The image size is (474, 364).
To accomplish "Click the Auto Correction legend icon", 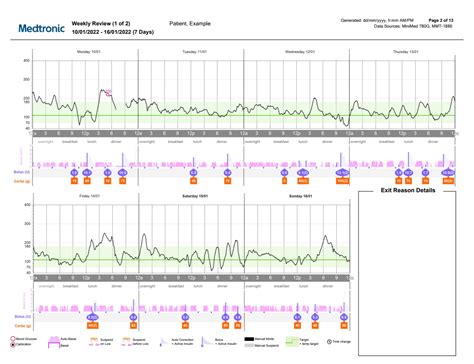I will click(164, 341).
